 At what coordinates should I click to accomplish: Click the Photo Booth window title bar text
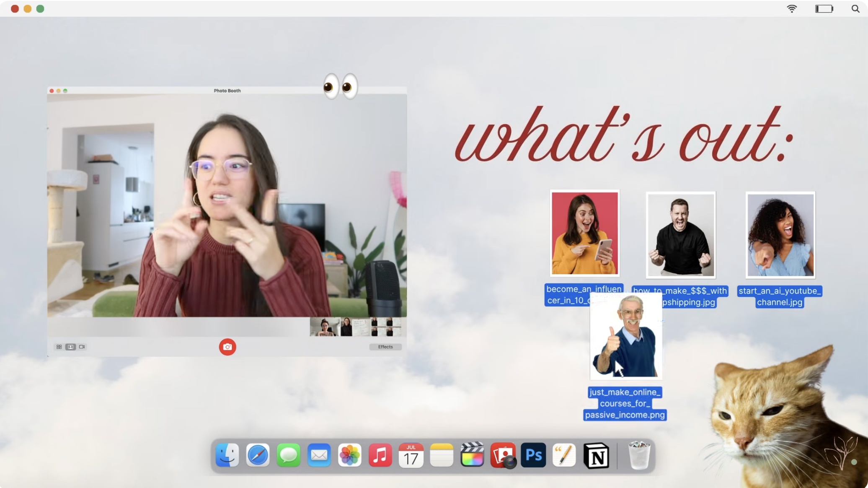pyautogui.click(x=227, y=91)
